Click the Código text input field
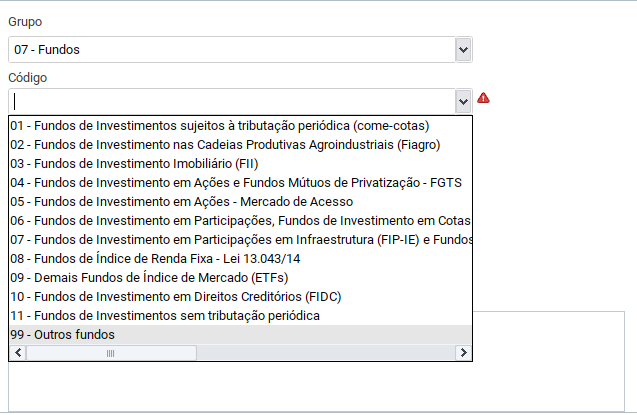637x415 pixels. (x=230, y=100)
